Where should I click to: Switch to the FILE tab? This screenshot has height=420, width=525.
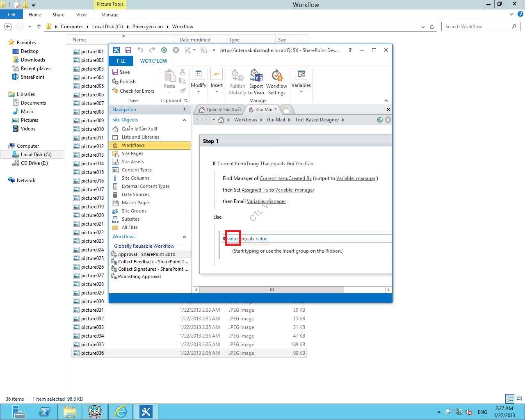click(121, 61)
